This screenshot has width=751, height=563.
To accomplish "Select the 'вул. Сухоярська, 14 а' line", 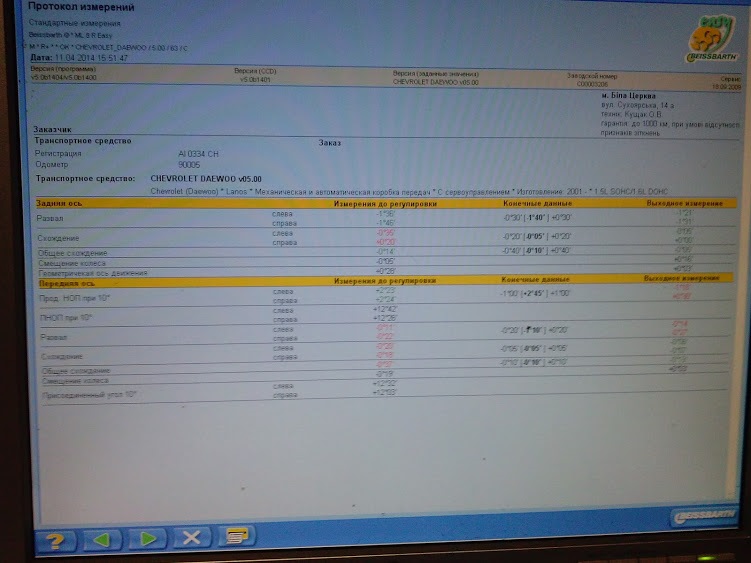I will [637, 105].
